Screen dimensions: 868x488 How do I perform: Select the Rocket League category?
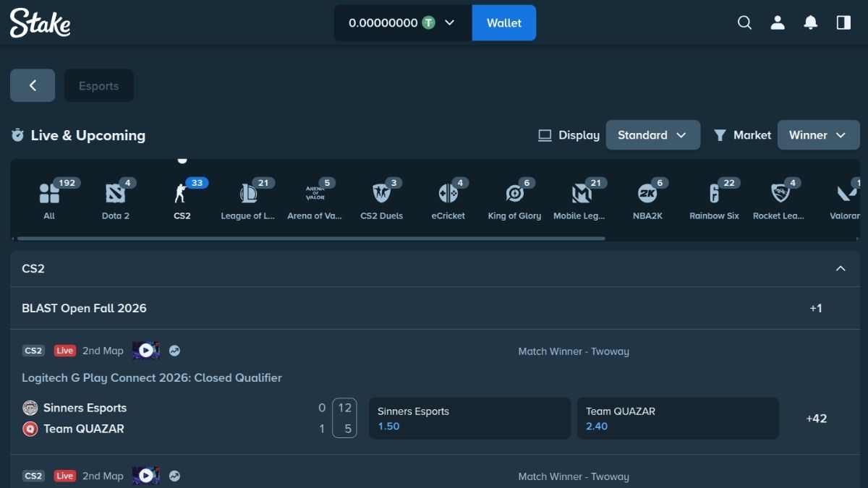[779, 200]
